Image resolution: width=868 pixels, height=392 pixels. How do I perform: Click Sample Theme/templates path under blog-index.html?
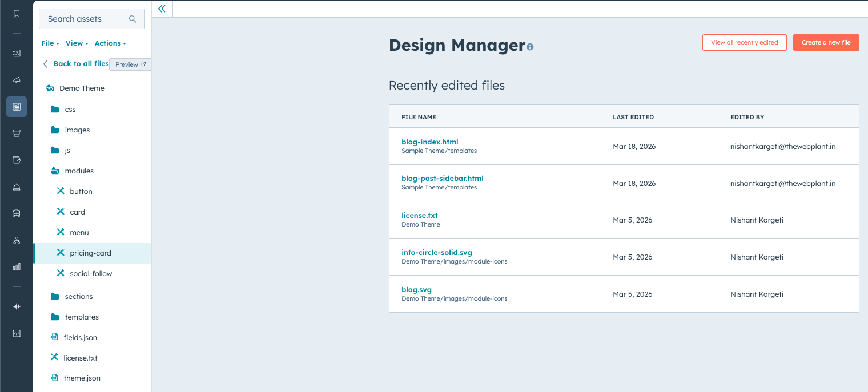pyautogui.click(x=439, y=151)
